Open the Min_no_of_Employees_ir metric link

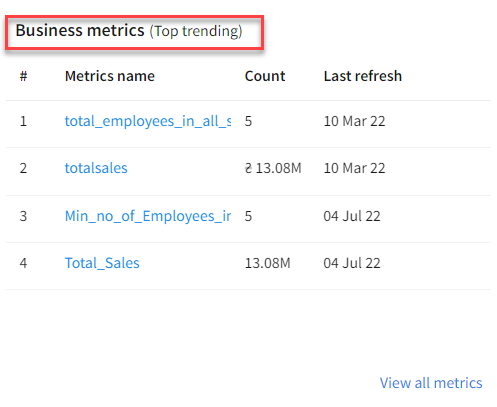coord(148,216)
